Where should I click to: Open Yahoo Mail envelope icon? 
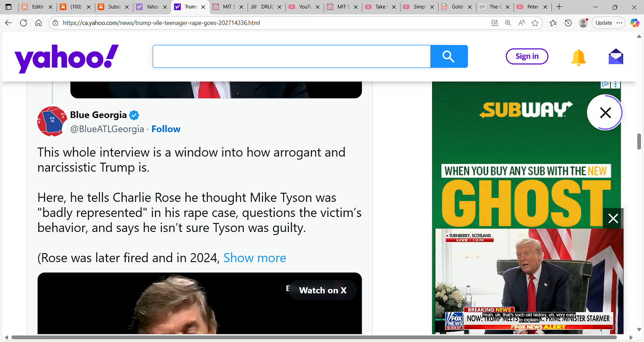tap(616, 57)
